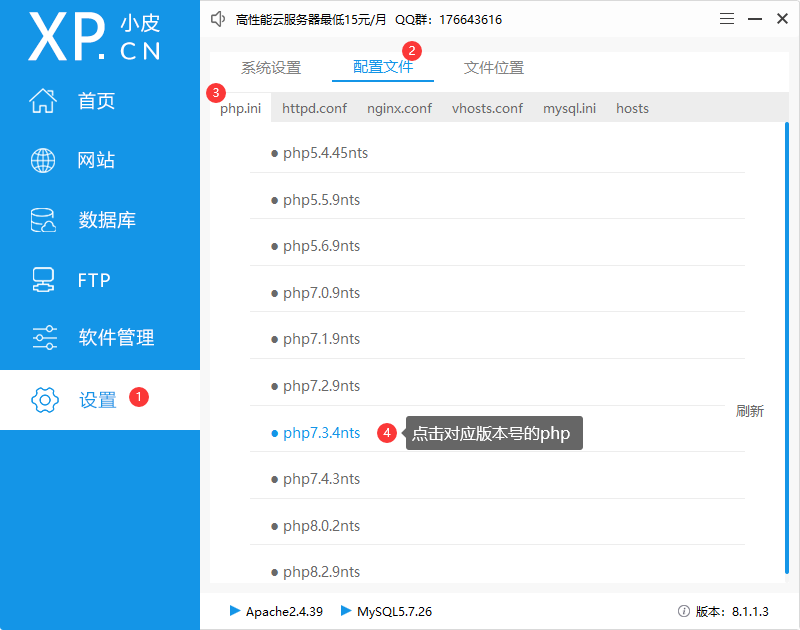Click the FTP server icon

point(43,280)
